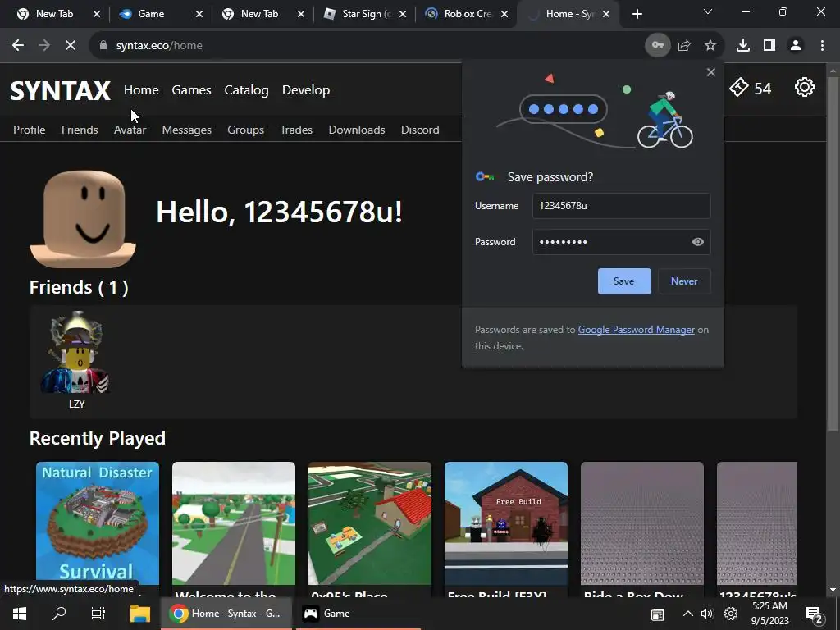The height and width of the screenshot is (630, 840).
Task: Open the volume control in tray
Action: point(707,614)
